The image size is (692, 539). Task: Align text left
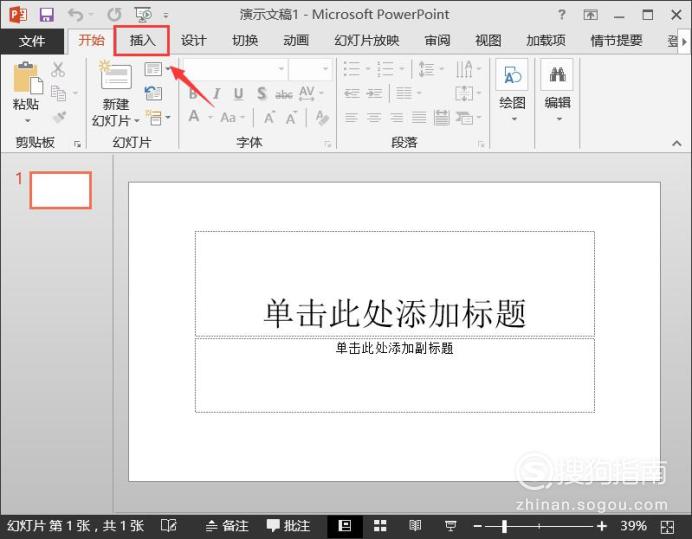tap(351, 117)
